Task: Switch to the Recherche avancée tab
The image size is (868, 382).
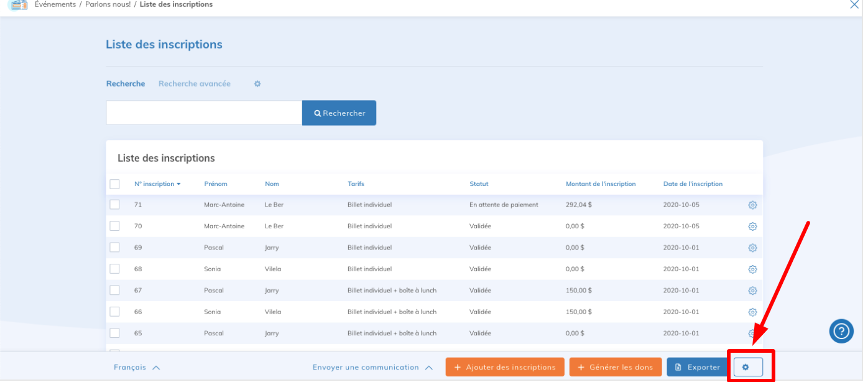Action: [194, 84]
